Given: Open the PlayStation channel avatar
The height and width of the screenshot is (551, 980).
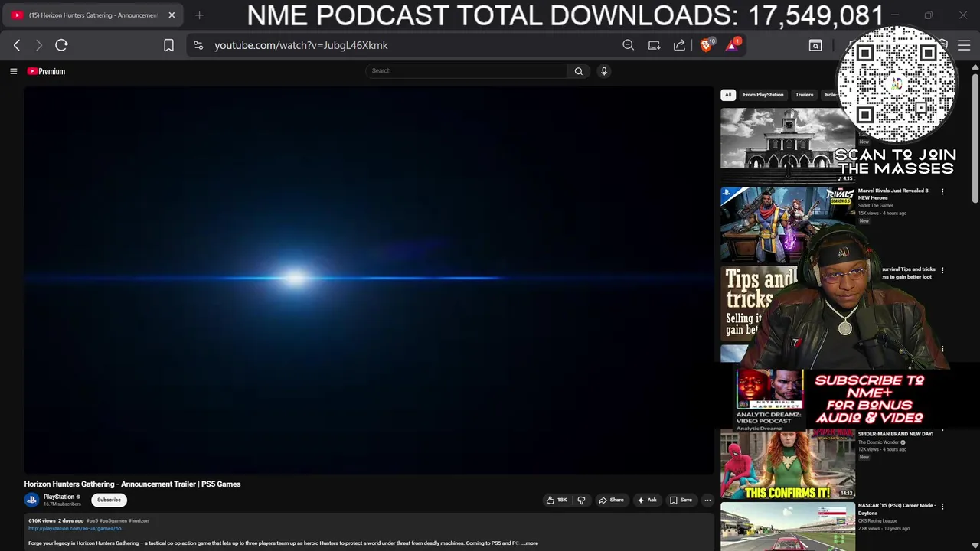Looking at the screenshot, I should (31, 500).
